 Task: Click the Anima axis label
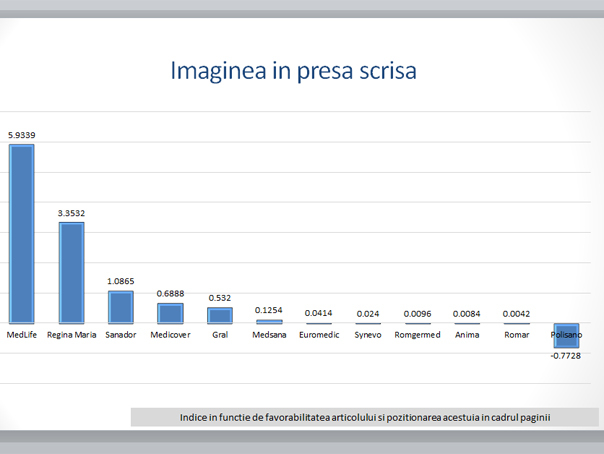[467, 335]
